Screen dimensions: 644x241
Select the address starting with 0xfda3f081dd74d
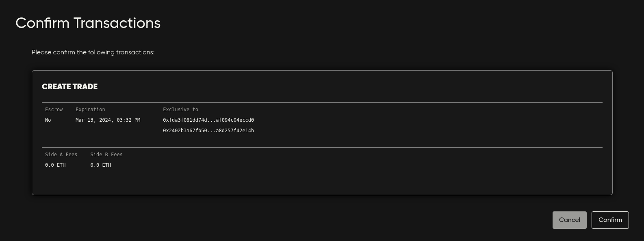pos(208,120)
